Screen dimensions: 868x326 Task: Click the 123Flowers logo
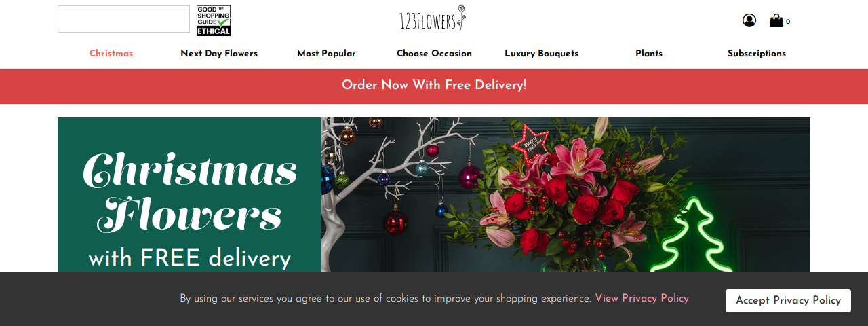[433, 18]
